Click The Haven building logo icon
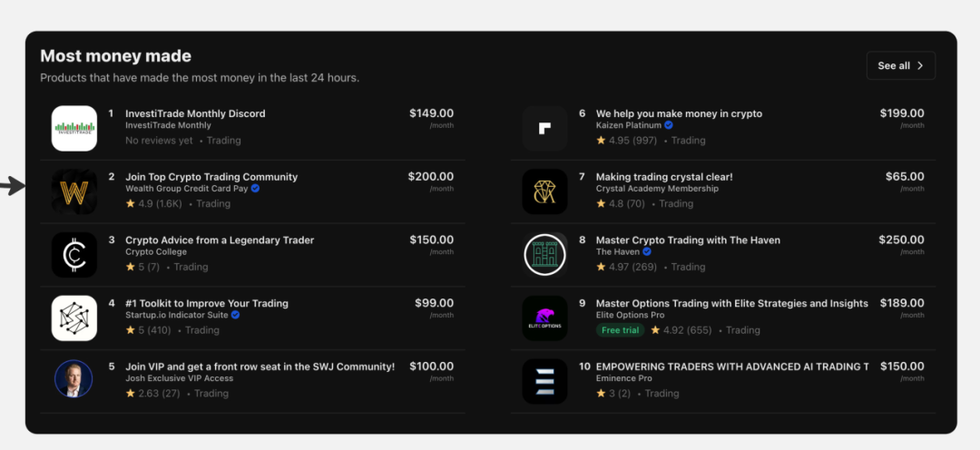 click(x=544, y=255)
